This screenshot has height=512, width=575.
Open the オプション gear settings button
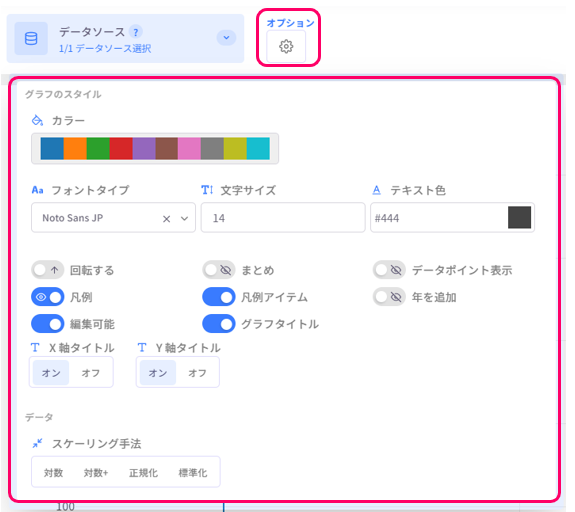point(286,47)
